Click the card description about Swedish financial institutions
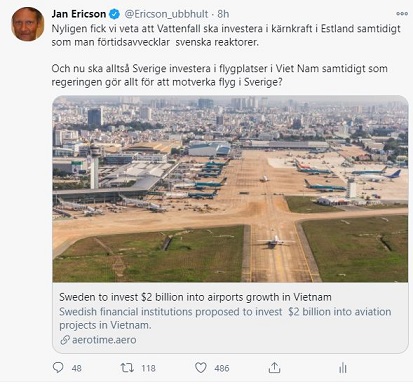 (x=225, y=318)
